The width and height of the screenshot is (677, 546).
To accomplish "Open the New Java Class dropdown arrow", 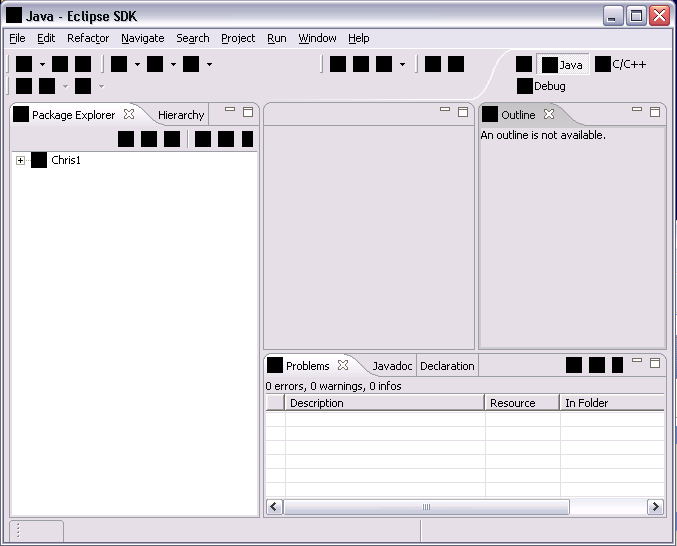I will click(402, 64).
